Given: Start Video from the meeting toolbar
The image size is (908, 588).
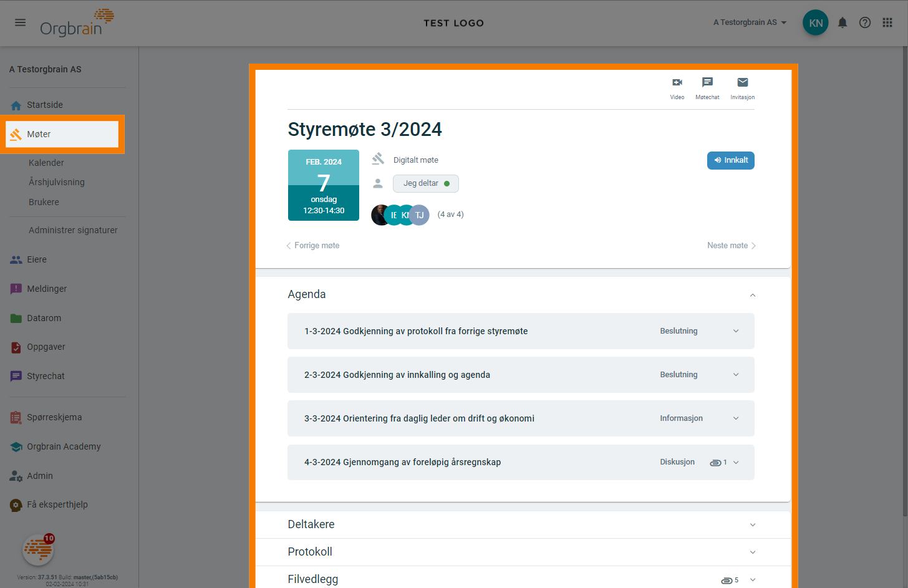Looking at the screenshot, I should tap(677, 88).
